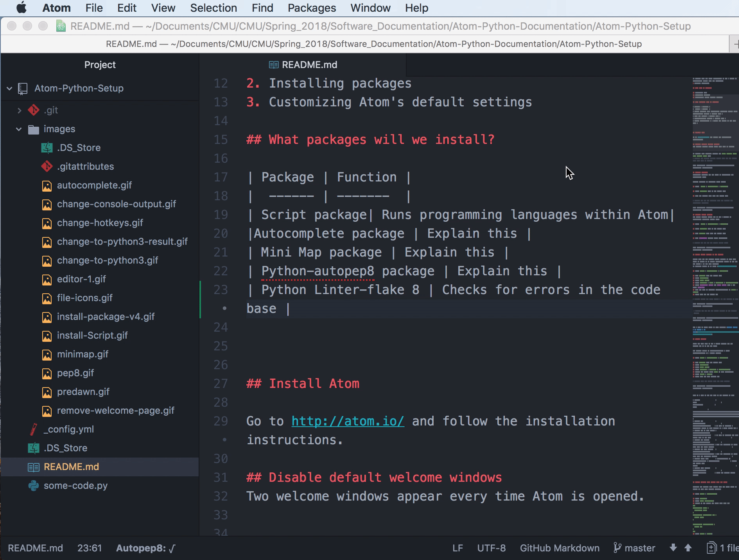Click the autocomplete.gif image icon
This screenshot has height=560, width=739.
pos(47,186)
